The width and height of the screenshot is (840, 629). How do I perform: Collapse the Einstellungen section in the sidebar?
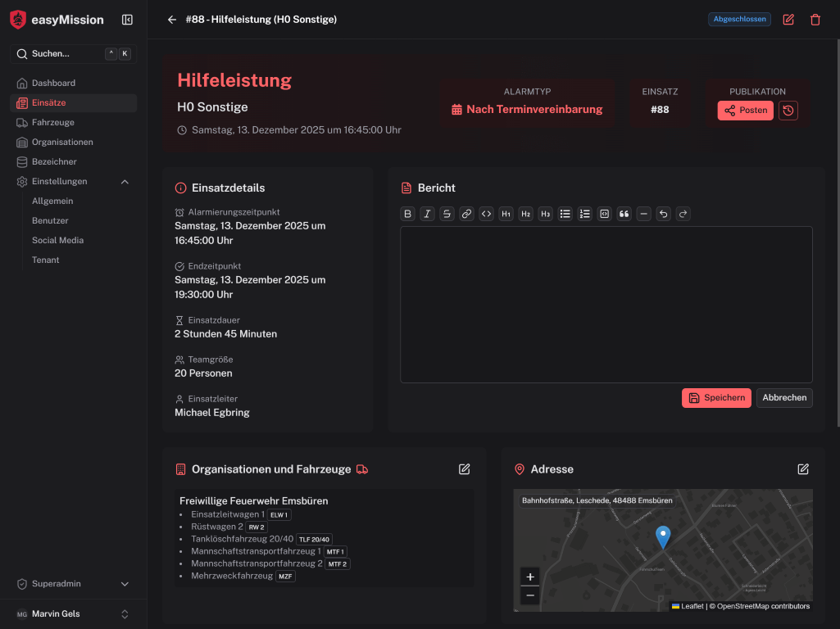(x=124, y=181)
